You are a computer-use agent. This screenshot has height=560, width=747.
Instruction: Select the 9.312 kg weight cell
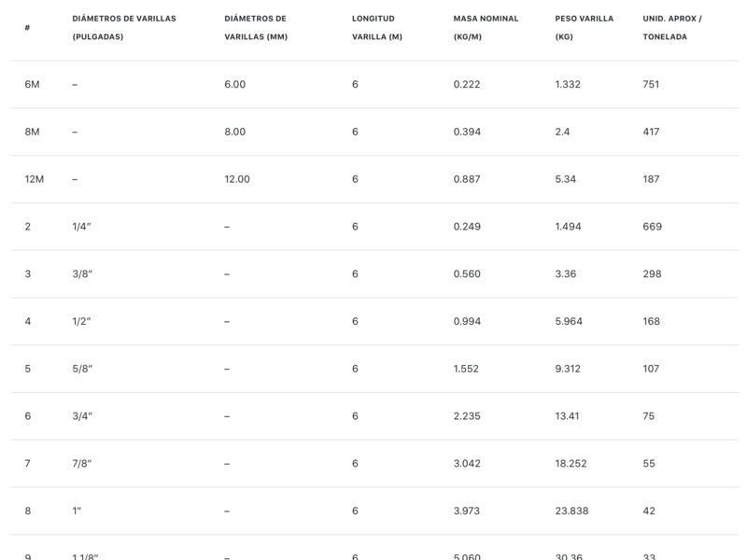(568, 369)
